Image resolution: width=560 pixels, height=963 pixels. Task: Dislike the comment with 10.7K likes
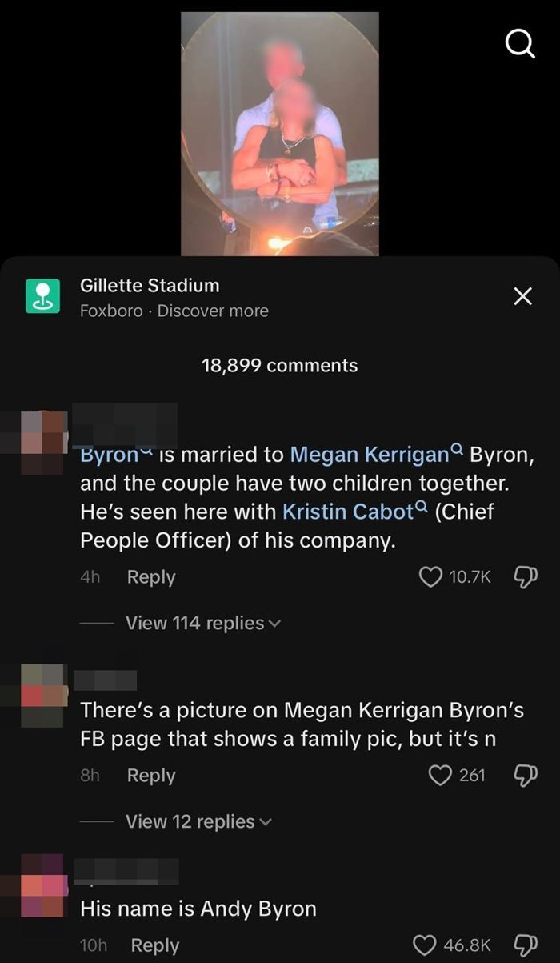click(526, 576)
